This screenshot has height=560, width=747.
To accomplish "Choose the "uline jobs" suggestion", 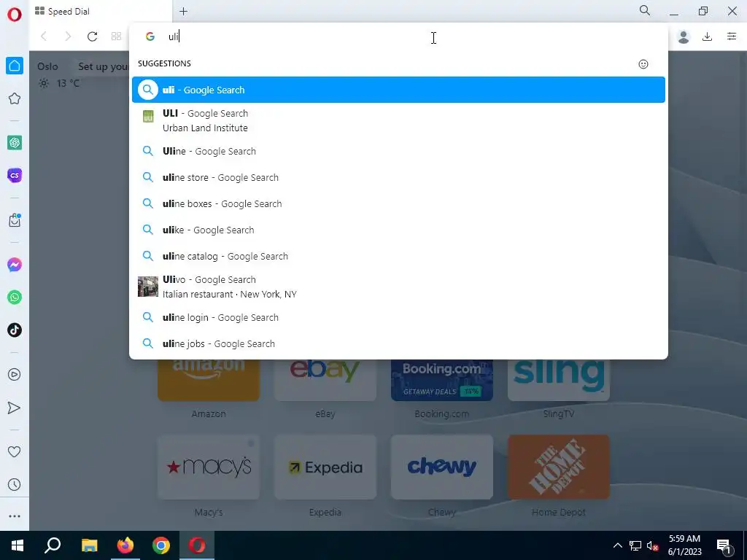I will coord(398,343).
